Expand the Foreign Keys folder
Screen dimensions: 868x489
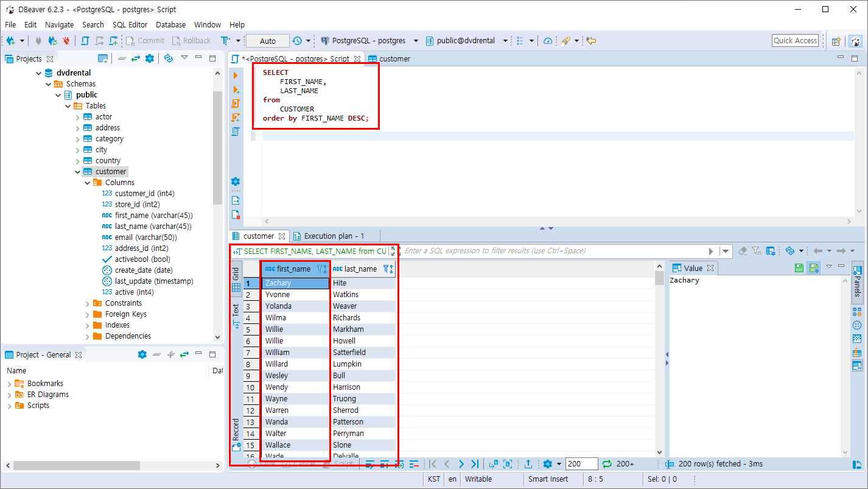pos(87,314)
